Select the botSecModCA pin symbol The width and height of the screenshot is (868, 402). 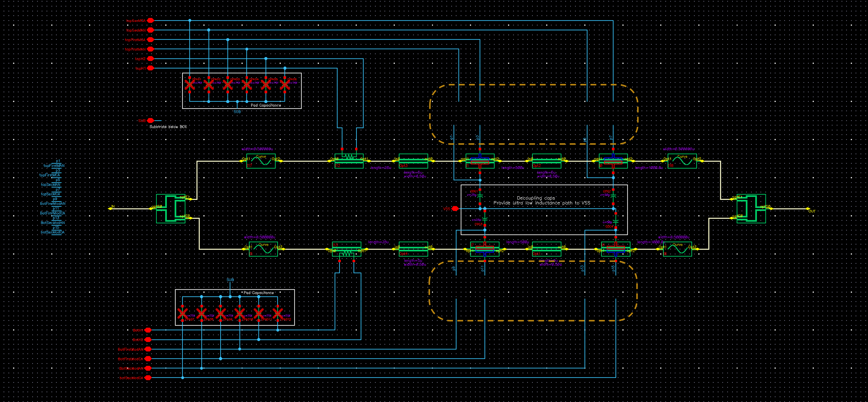148,378
